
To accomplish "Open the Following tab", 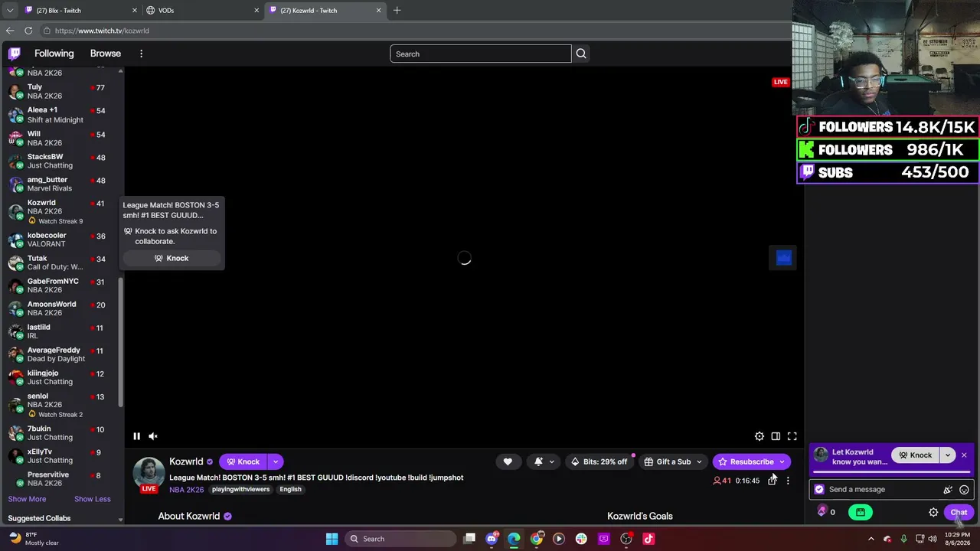I will [54, 54].
